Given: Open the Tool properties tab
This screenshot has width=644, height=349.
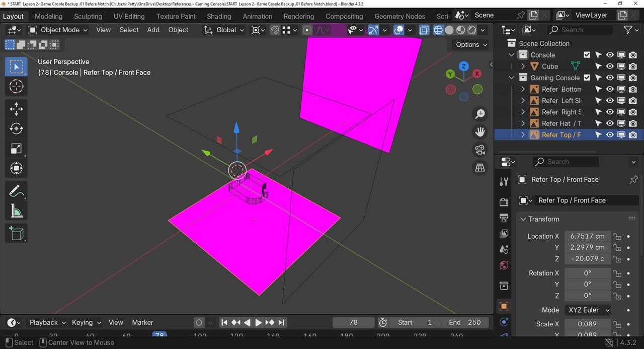Looking at the screenshot, I should click(x=504, y=182).
